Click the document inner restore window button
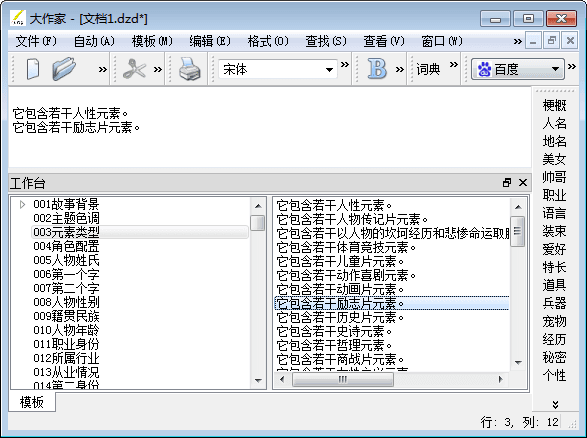The image size is (587, 438). (551, 40)
